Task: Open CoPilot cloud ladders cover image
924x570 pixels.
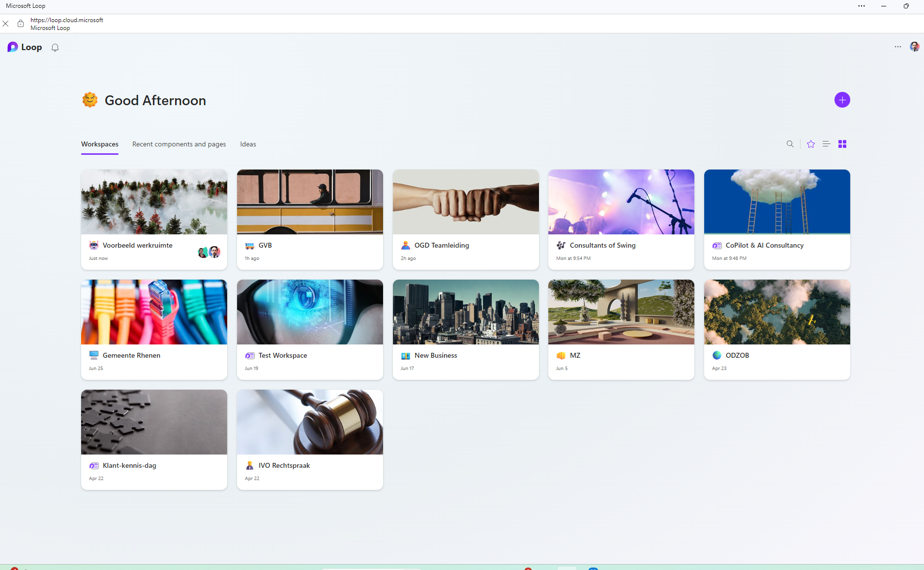Action: (777, 202)
